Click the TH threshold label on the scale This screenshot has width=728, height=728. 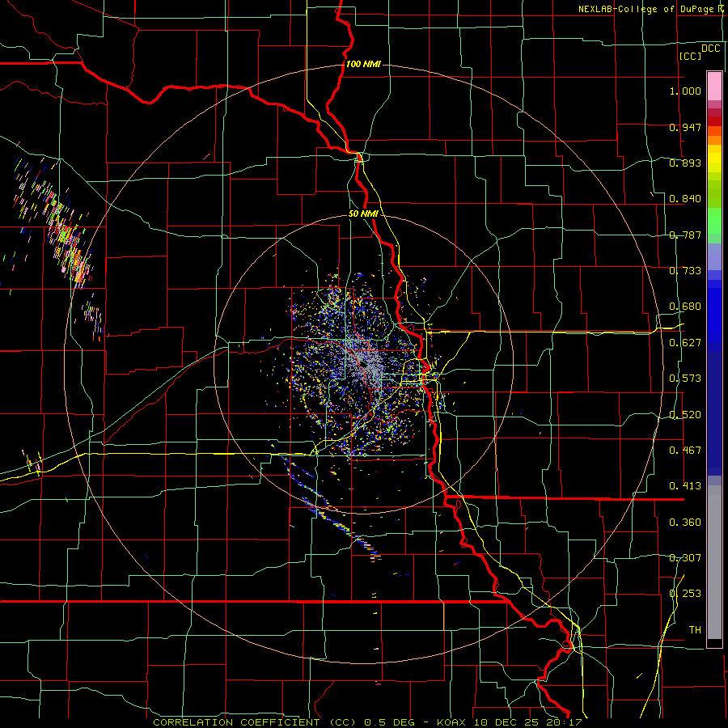point(695,630)
